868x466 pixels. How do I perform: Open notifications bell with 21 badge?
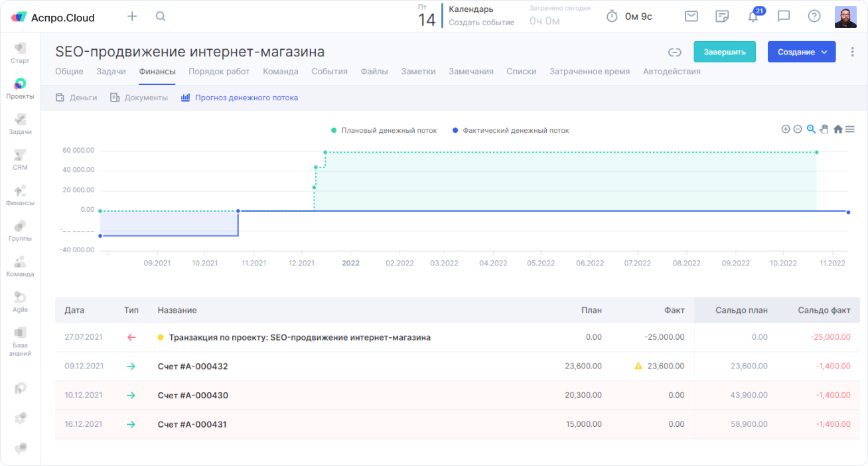753,17
